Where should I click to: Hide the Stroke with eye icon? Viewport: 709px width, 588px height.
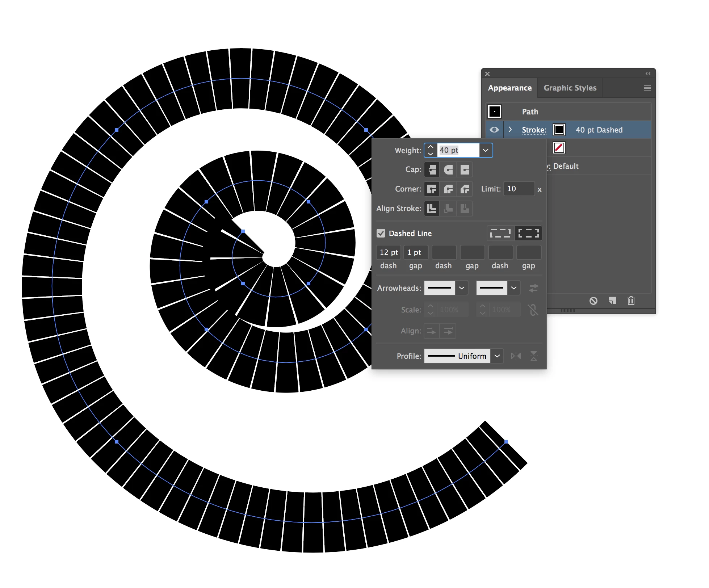click(x=494, y=130)
